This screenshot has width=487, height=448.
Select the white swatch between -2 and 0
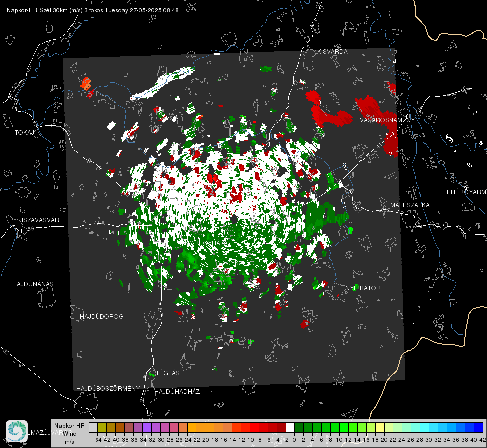(x=290, y=427)
